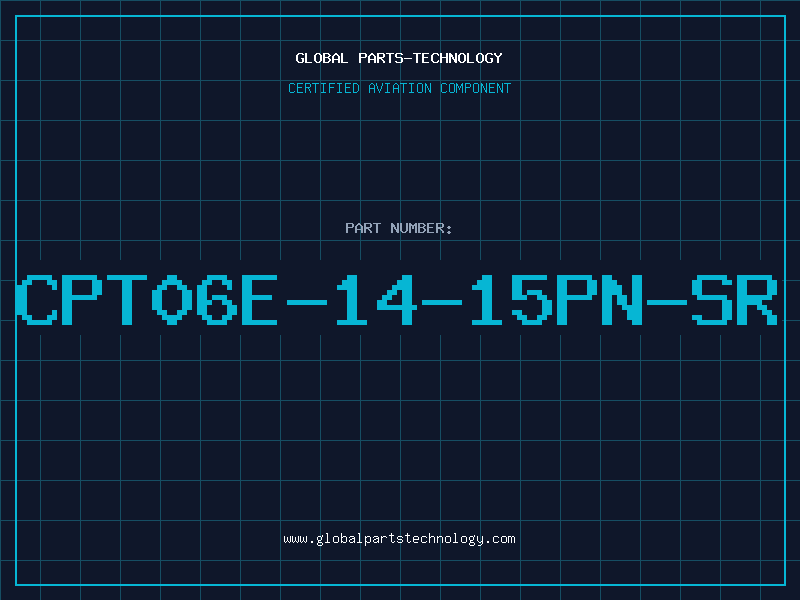This screenshot has height=600, width=800.
Task: Click the 14 segment of the part number
Action: (x=376, y=300)
